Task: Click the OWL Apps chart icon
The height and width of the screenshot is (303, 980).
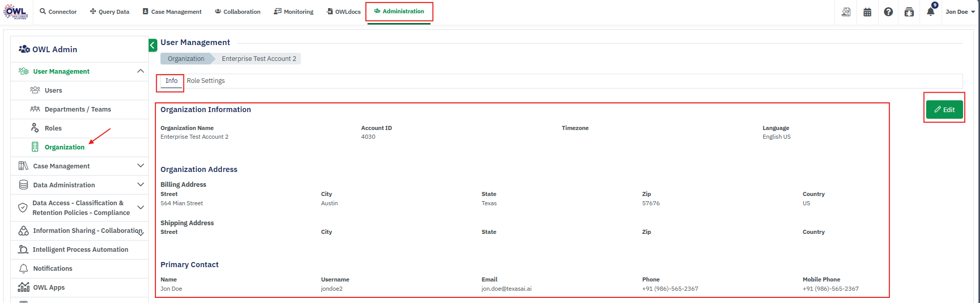Action: [24, 287]
